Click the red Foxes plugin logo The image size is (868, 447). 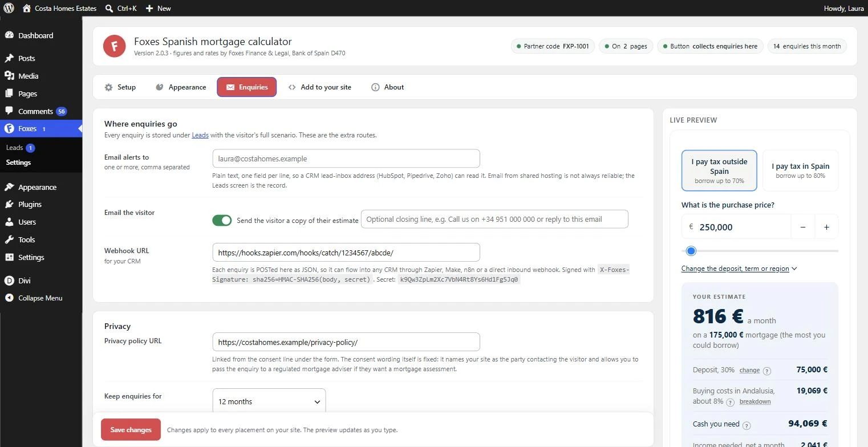(x=114, y=46)
